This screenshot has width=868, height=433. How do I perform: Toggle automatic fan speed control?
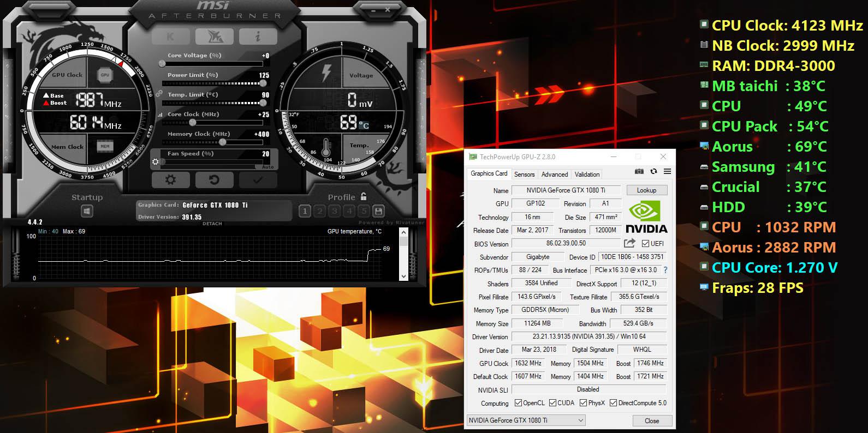click(267, 167)
